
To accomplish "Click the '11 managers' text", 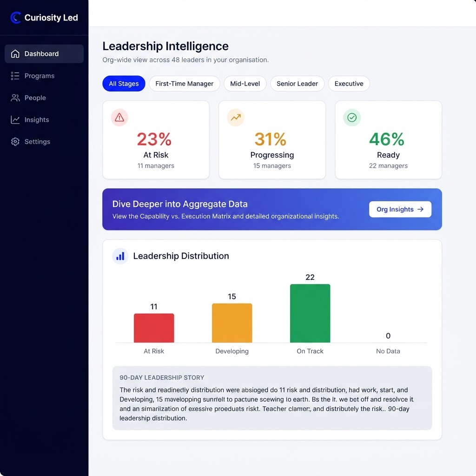I will click(x=156, y=166).
